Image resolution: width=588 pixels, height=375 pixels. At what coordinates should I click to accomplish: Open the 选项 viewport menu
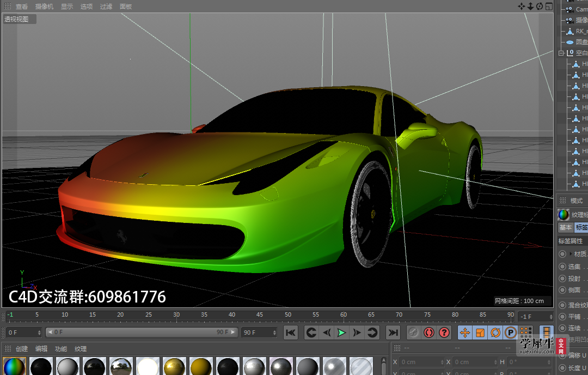coord(87,7)
